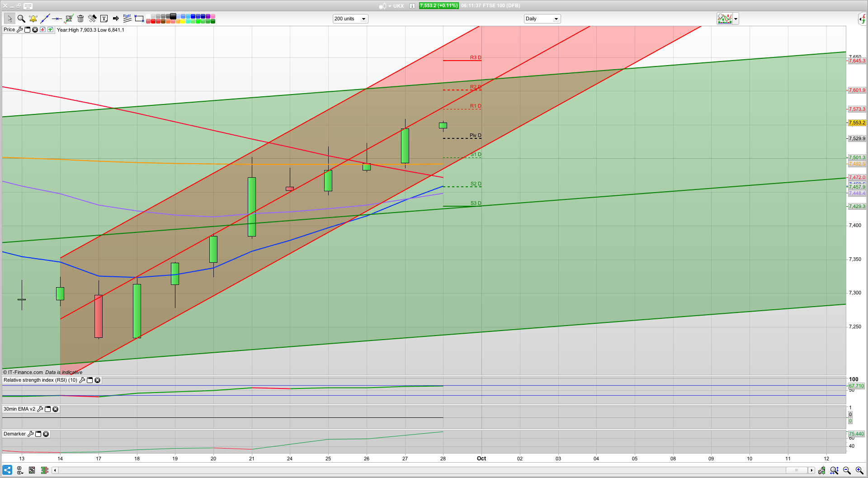This screenshot has width=868, height=478.
Task: Open the 200 units dropdown
Action: point(350,19)
